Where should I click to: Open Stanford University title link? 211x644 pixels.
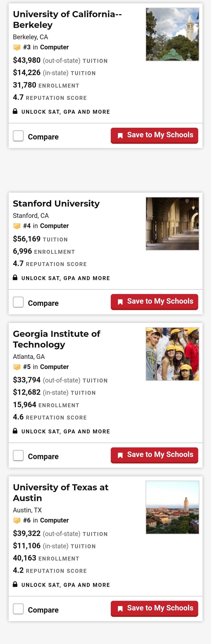(56, 203)
